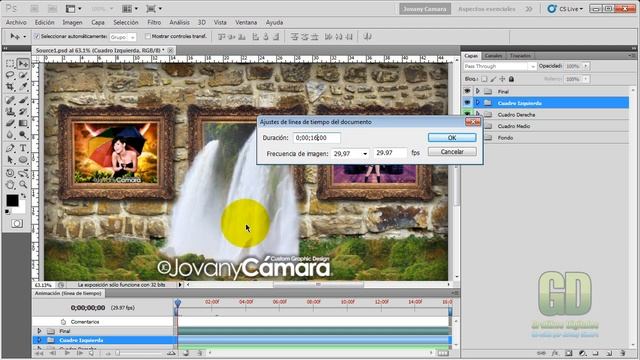This screenshot has width=640, height=360.
Task: Click the first-frame rewind control
Action: coord(39,353)
